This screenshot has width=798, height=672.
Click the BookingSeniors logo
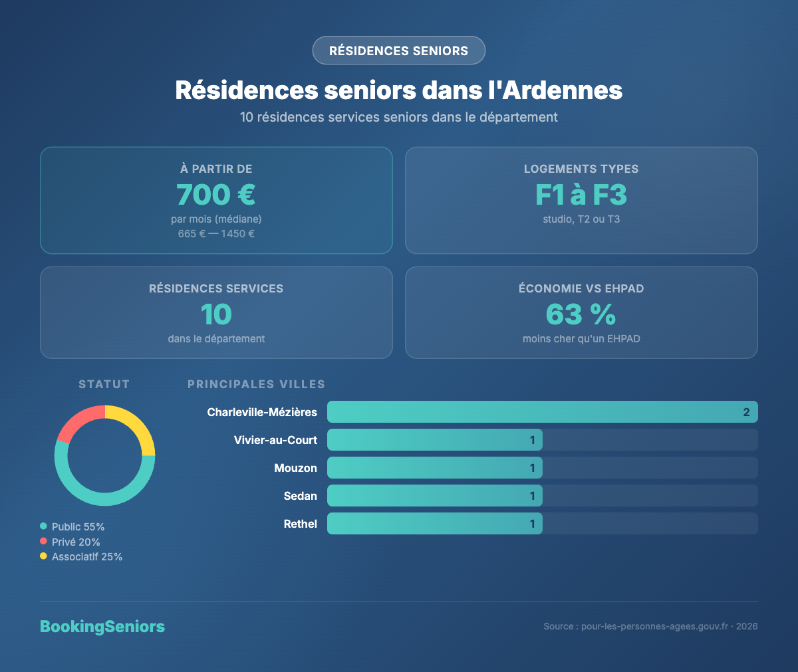point(102,625)
